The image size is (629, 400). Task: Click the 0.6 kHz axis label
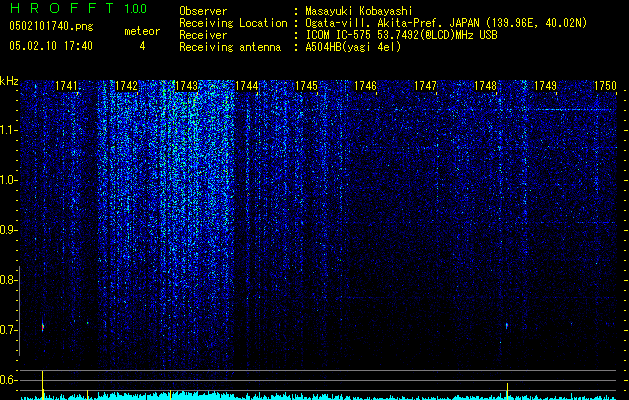click(8, 380)
